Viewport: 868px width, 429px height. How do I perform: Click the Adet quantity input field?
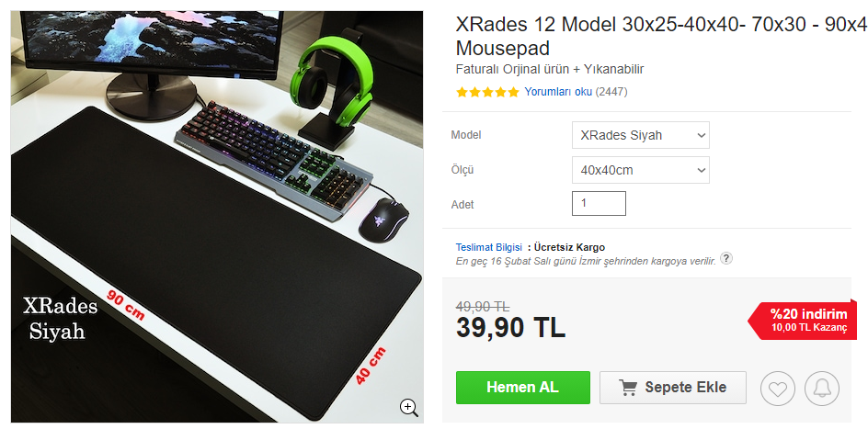pyautogui.click(x=599, y=203)
